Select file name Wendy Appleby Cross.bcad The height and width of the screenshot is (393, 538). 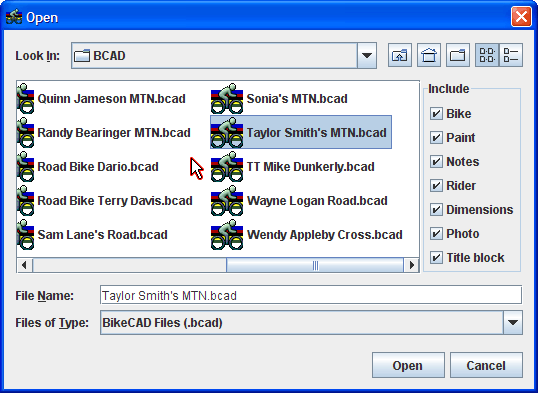(x=325, y=234)
